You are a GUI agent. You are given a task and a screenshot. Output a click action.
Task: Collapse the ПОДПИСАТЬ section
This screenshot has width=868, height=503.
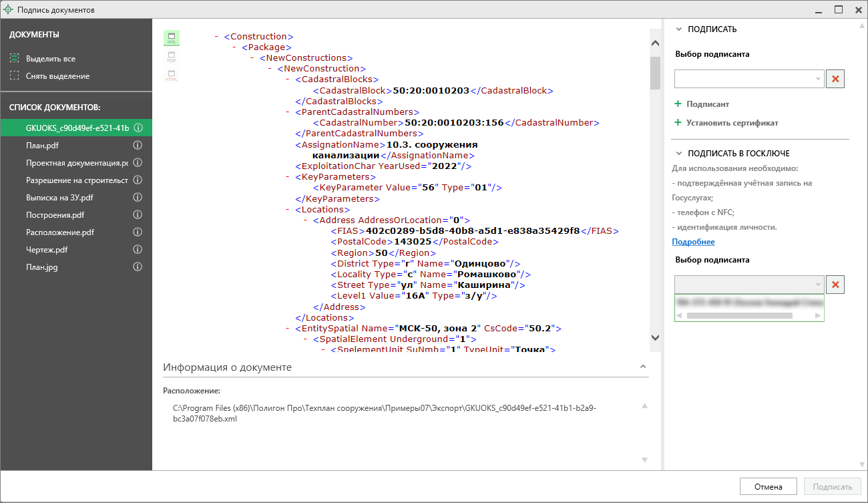679,29
